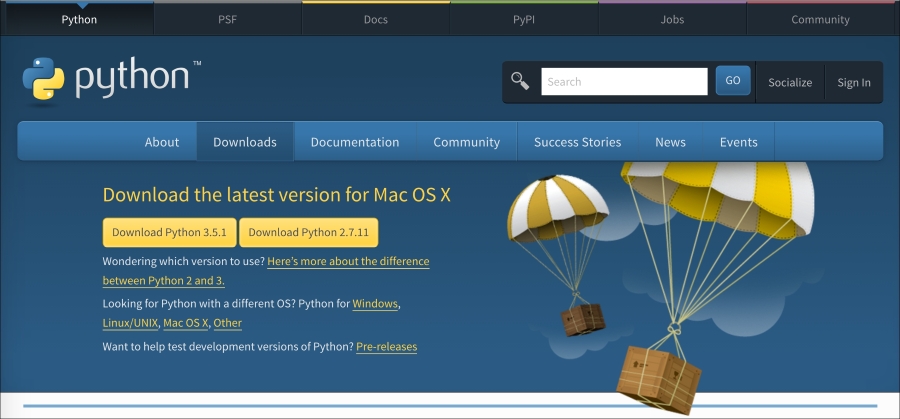The height and width of the screenshot is (419, 900).
Task: Switch to the PSF top tab
Action: [x=227, y=19]
